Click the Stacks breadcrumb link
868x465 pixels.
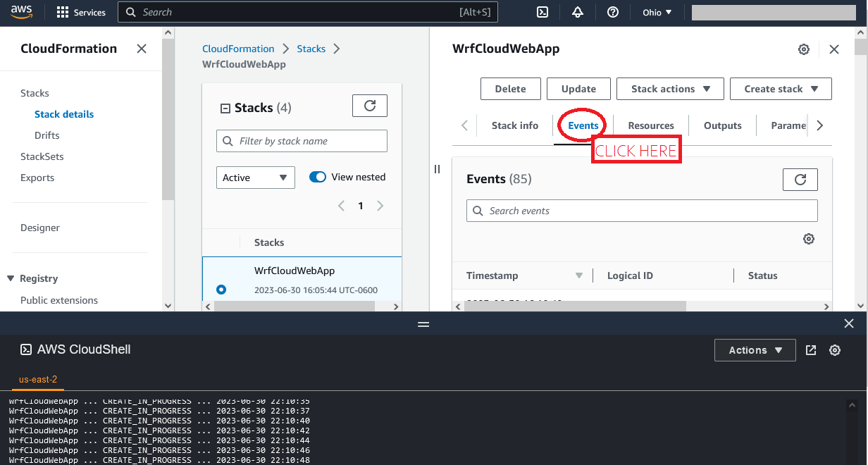(x=311, y=49)
